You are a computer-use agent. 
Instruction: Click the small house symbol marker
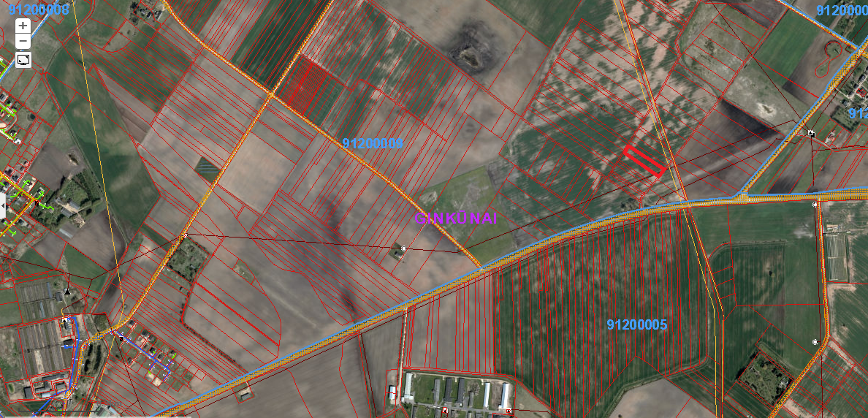coord(811,133)
